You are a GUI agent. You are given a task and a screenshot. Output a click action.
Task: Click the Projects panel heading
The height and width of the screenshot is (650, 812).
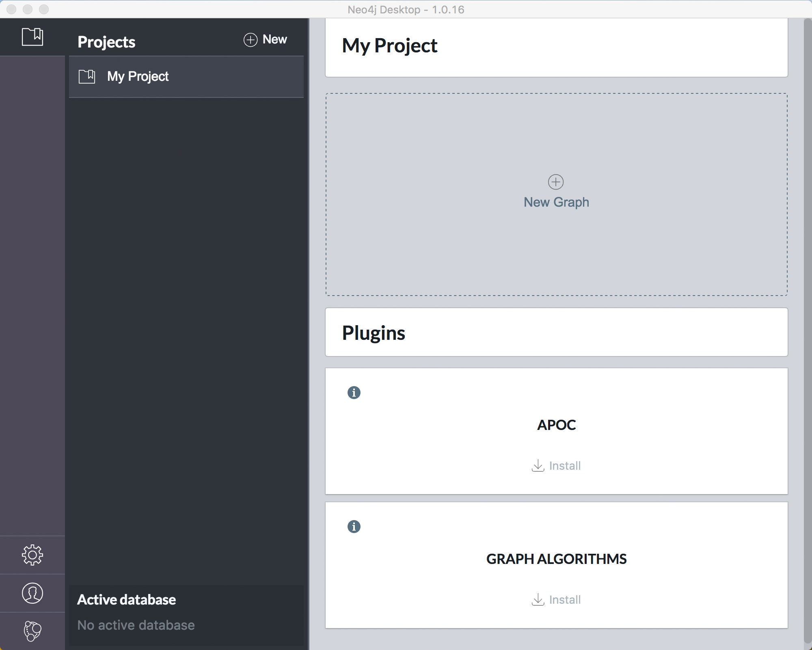pos(106,42)
